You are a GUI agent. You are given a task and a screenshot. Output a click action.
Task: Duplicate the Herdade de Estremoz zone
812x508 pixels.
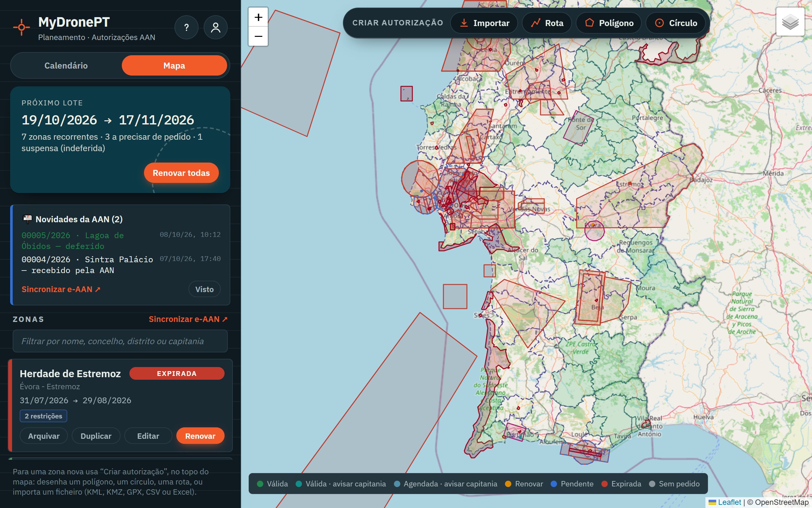point(96,436)
